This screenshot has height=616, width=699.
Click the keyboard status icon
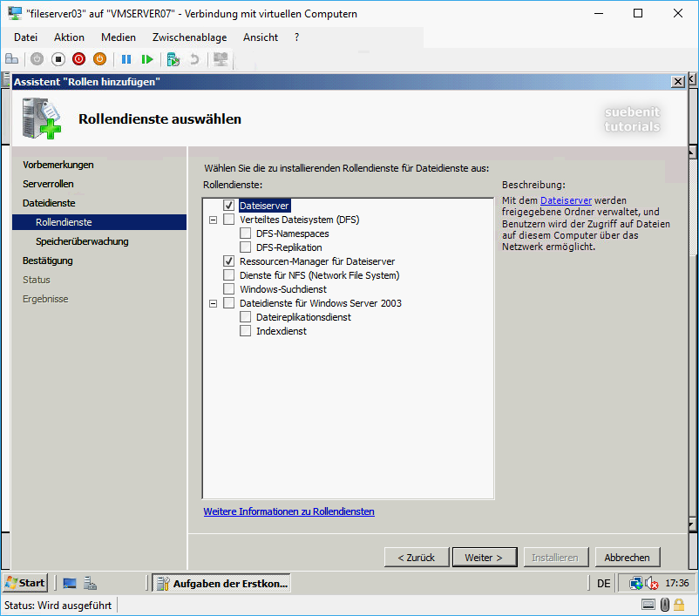648,605
